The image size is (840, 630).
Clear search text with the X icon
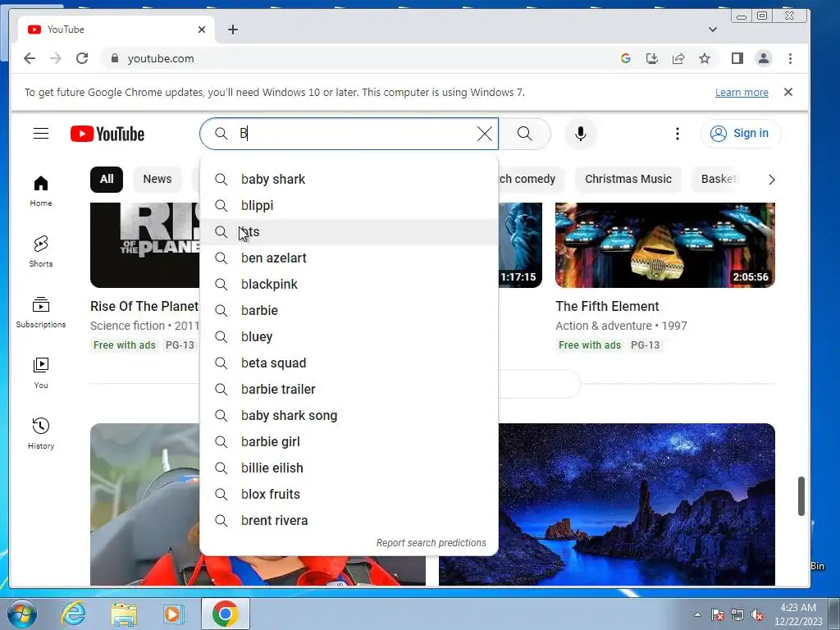(x=484, y=134)
